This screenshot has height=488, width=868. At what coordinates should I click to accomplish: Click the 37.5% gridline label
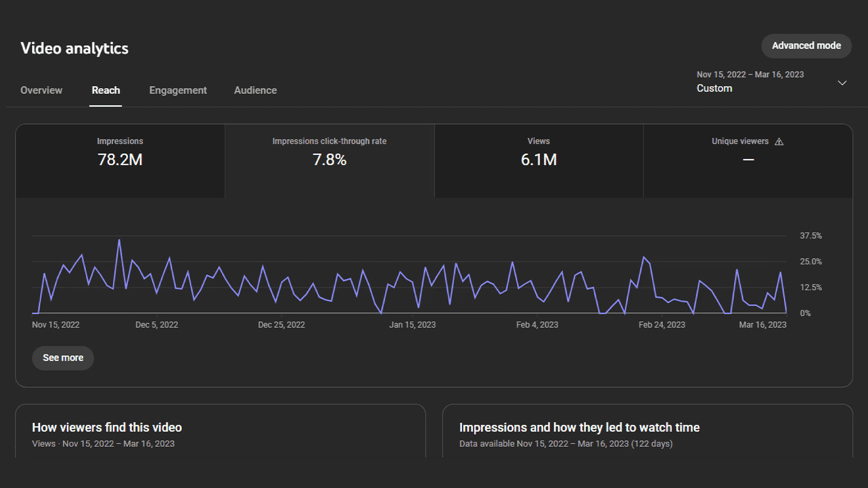pyautogui.click(x=811, y=236)
